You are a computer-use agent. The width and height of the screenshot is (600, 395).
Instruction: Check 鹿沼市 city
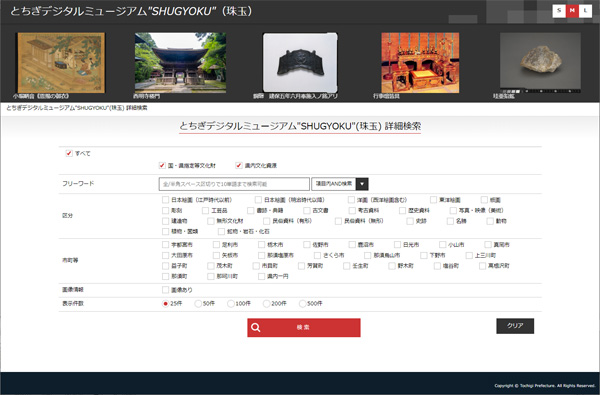tap(352, 245)
